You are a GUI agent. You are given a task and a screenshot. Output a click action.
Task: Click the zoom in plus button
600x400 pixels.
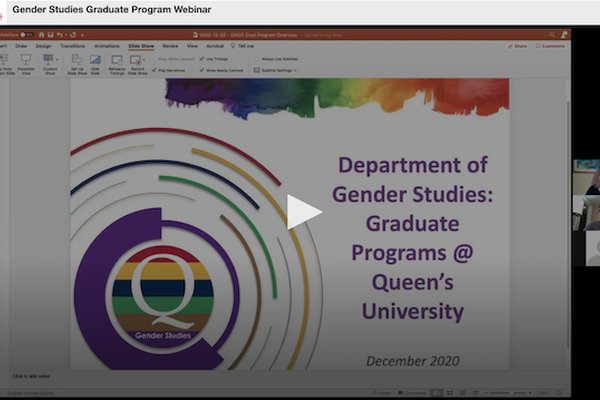click(x=530, y=393)
